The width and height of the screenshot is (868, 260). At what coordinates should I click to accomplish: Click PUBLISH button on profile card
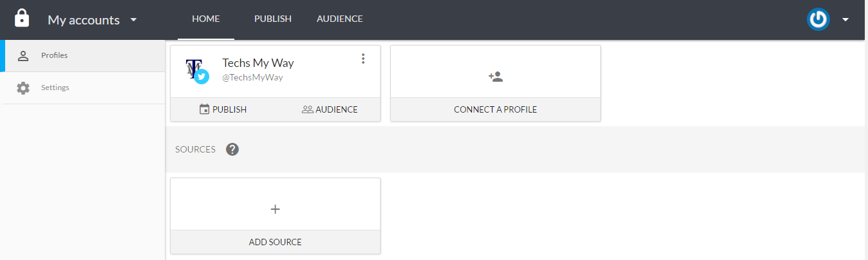click(x=223, y=109)
